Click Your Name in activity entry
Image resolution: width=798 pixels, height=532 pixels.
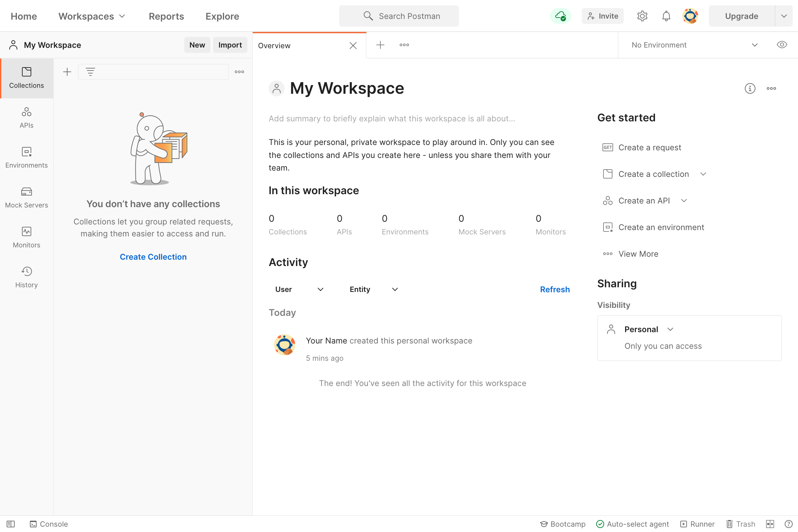[327, 340]
